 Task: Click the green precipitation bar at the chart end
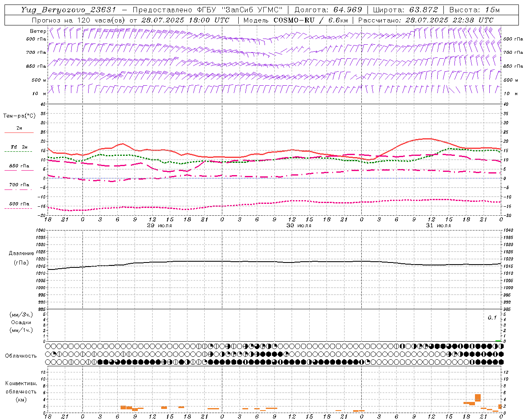(498, 340)
